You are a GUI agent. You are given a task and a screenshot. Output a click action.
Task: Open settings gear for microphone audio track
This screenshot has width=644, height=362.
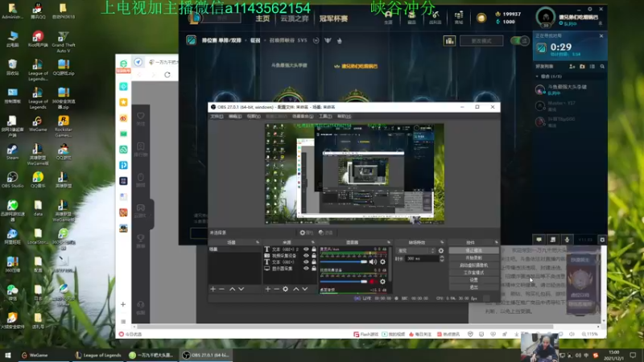pos(382,262)
